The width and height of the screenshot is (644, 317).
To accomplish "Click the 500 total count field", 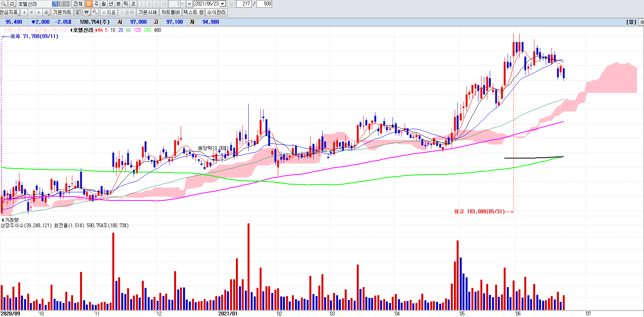I will 265,4.
